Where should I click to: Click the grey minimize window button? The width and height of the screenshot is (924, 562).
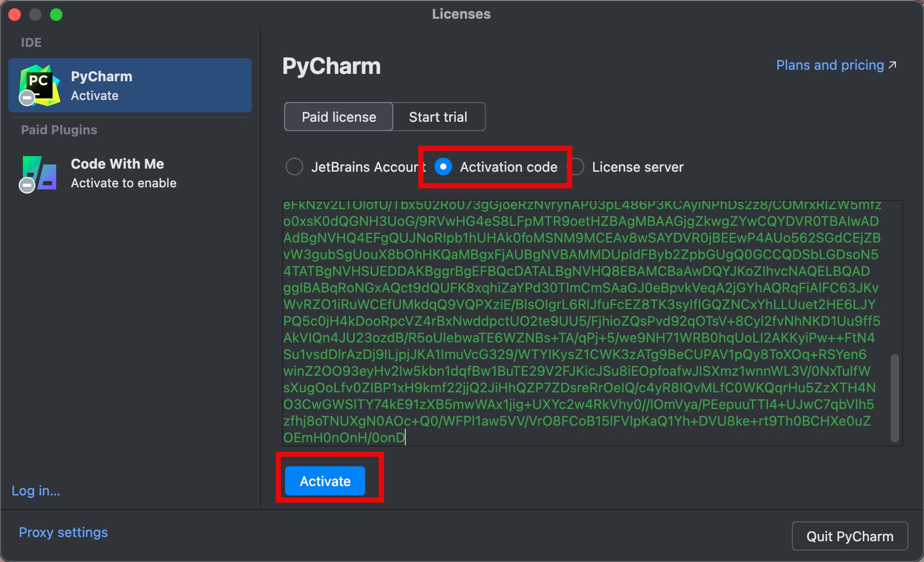click(35, 15)
